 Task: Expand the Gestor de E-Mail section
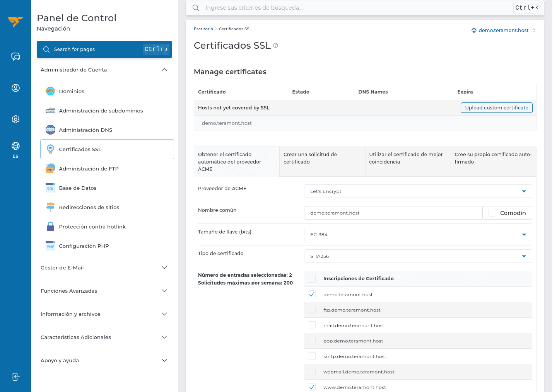tap(104, 268)
